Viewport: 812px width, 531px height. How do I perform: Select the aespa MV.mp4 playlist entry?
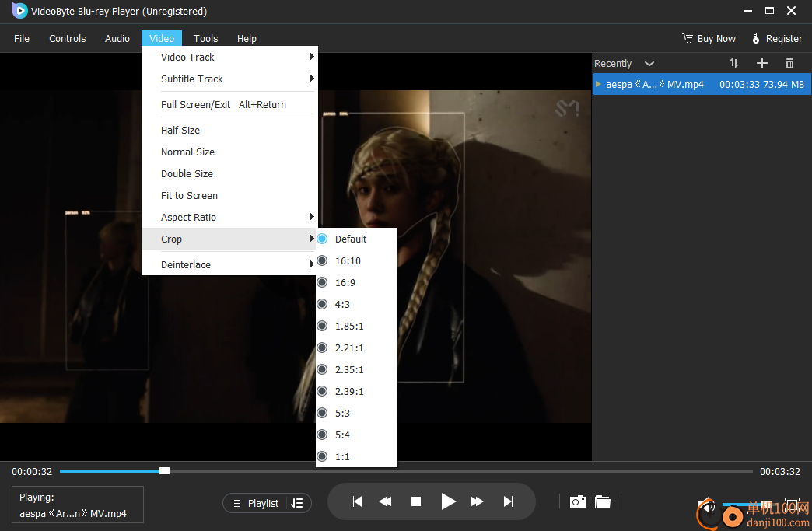pos(702,85)
